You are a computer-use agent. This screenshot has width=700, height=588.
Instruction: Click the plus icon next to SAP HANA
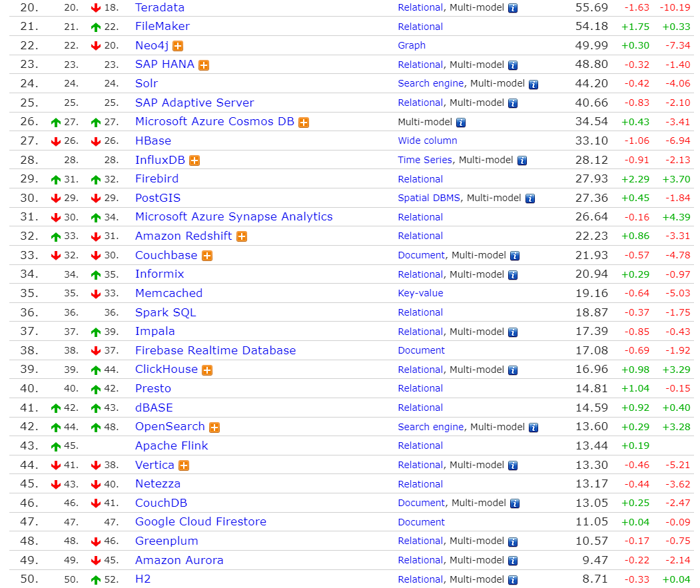[203, 65]
